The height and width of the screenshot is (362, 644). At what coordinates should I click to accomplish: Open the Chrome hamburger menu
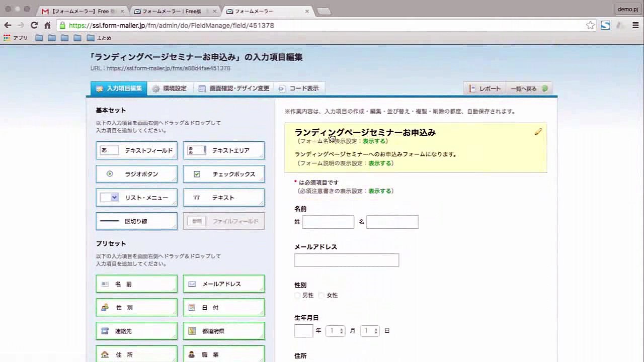pos(636,25)
